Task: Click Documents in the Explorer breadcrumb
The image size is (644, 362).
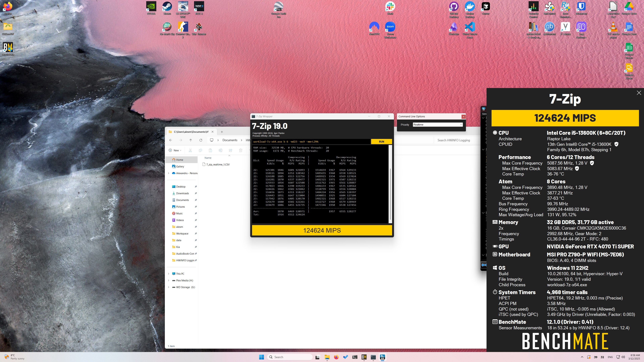Action: (x=230, y=140)
